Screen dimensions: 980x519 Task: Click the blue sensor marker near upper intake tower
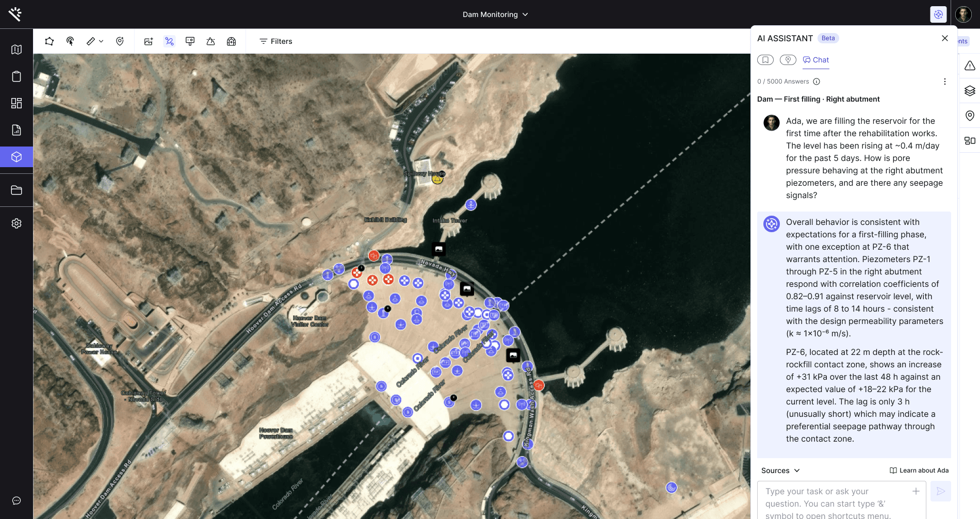click(x=471, y=205)
